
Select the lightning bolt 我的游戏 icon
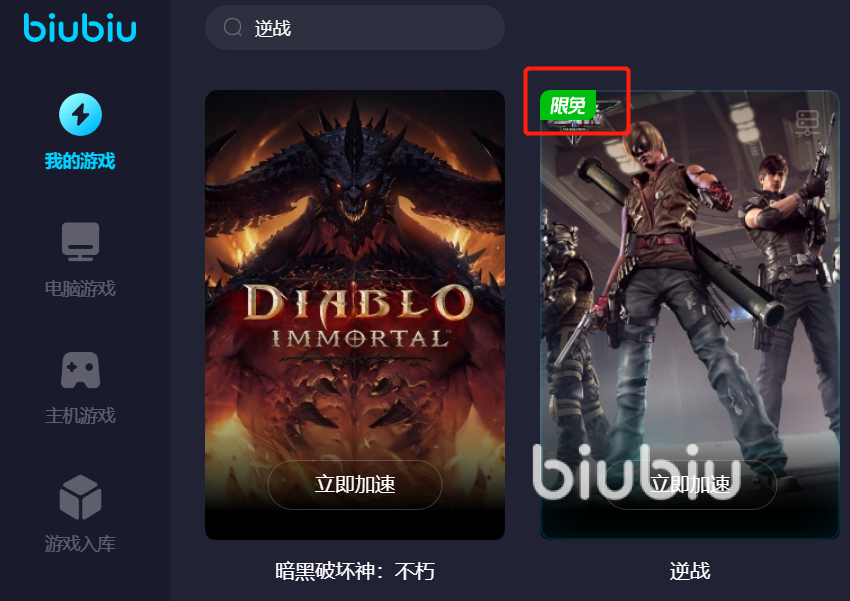(80, 114)
